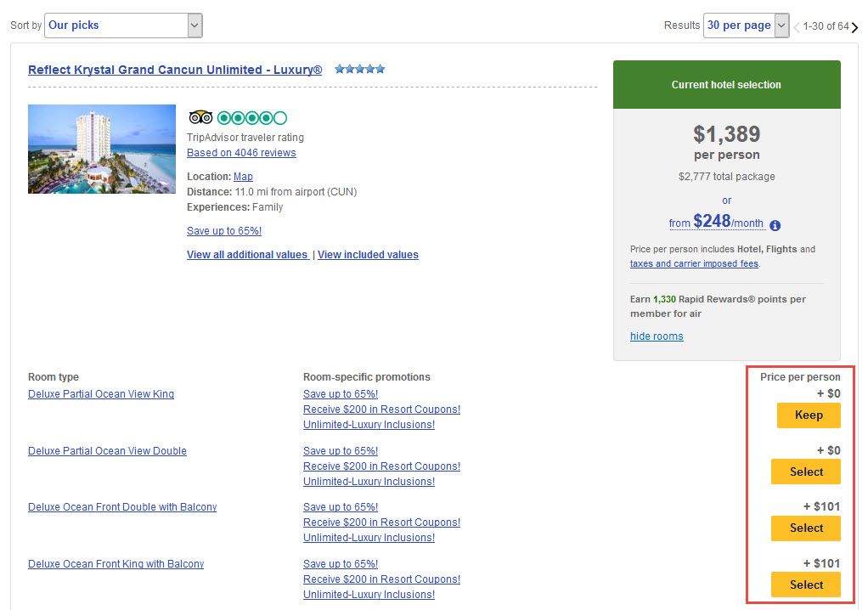Screen dimensions: 868x610
Task: Open 'View included values' link
Action: click(368, 255)
